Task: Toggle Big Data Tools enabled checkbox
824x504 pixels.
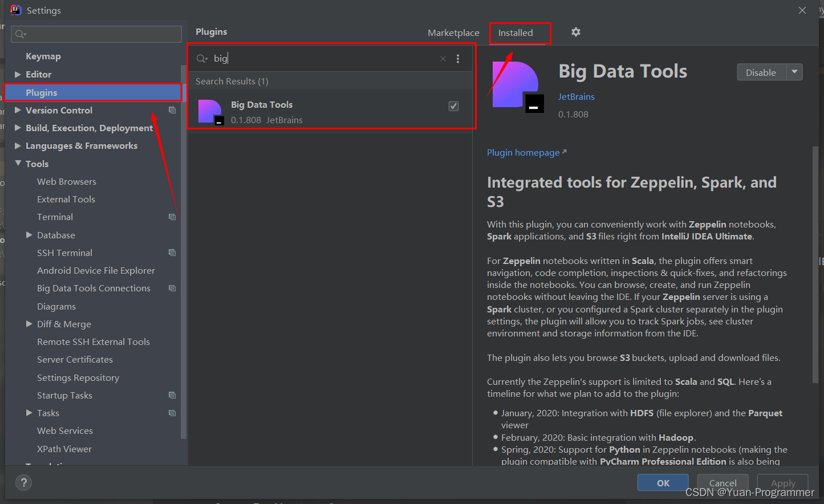Action: [x=453, y=106]
